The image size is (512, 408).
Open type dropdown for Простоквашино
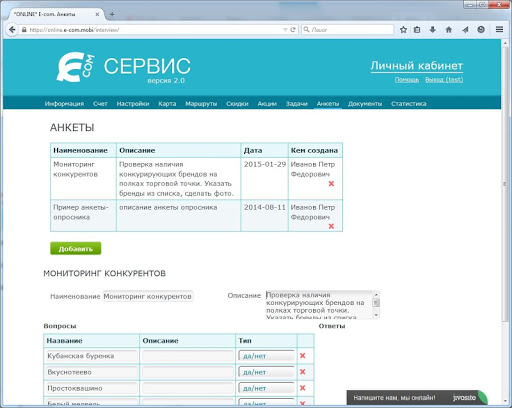(266, 388)
